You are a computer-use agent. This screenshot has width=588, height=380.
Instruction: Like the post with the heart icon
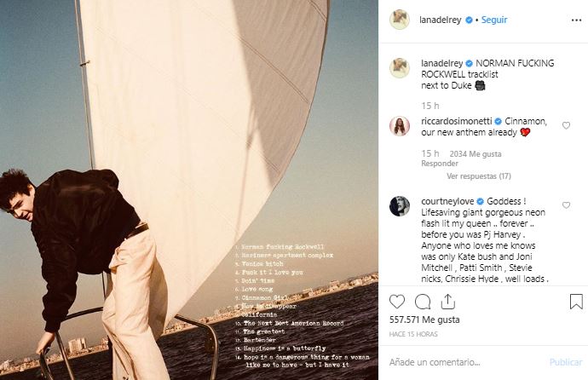tap(397, 302)
